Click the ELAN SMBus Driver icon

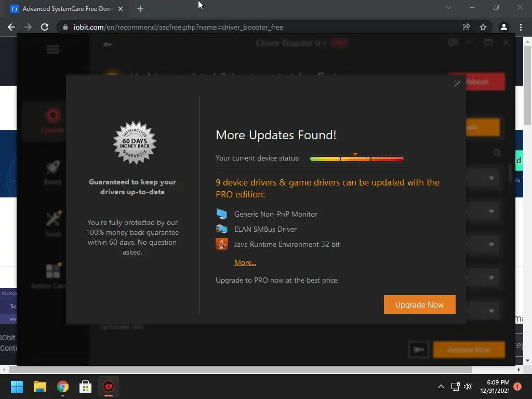coord(222,229)
